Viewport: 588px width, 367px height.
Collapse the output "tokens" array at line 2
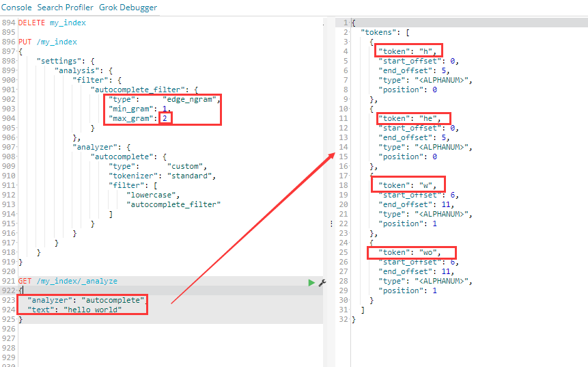[350, 32]
